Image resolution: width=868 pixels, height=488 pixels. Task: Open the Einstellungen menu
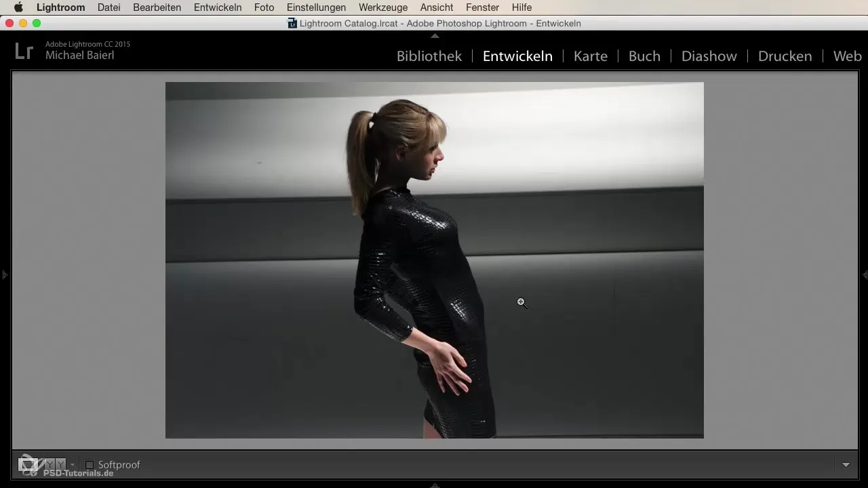[316, 7]
